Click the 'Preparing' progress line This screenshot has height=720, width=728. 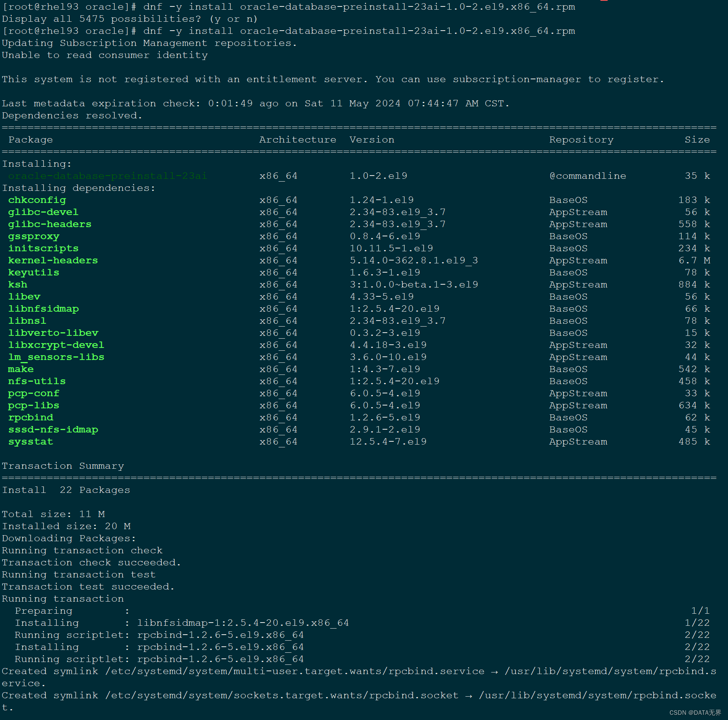coord(362,611)
